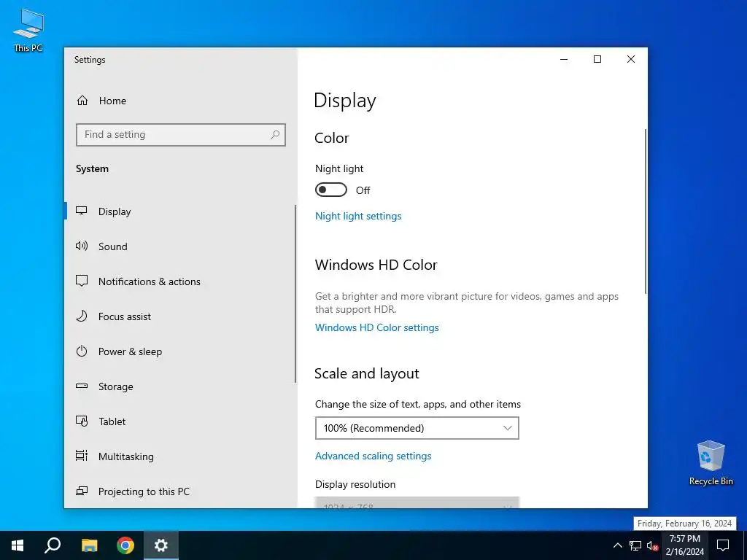Select the This PC desktop icon
The height and width of the screenshot is (560, 747).
coord(28,30)
